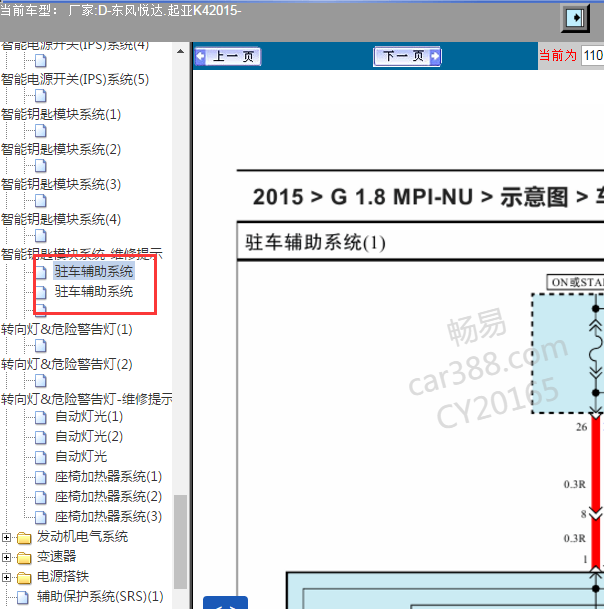Go to previous page with 上一页 button
The image size is (604, 609).
[228, 57]
